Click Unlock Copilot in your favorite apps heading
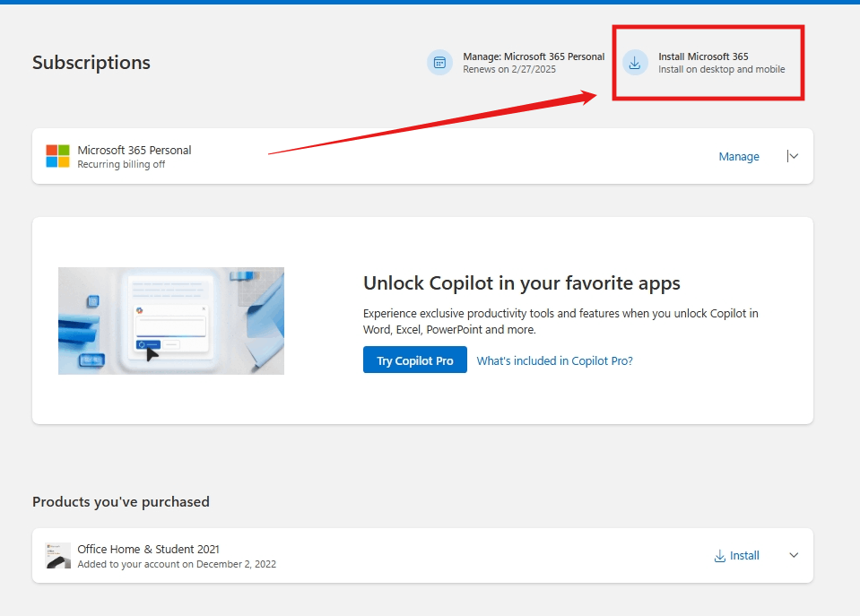Viewport: 860px width, 616px height. point(522,283)
